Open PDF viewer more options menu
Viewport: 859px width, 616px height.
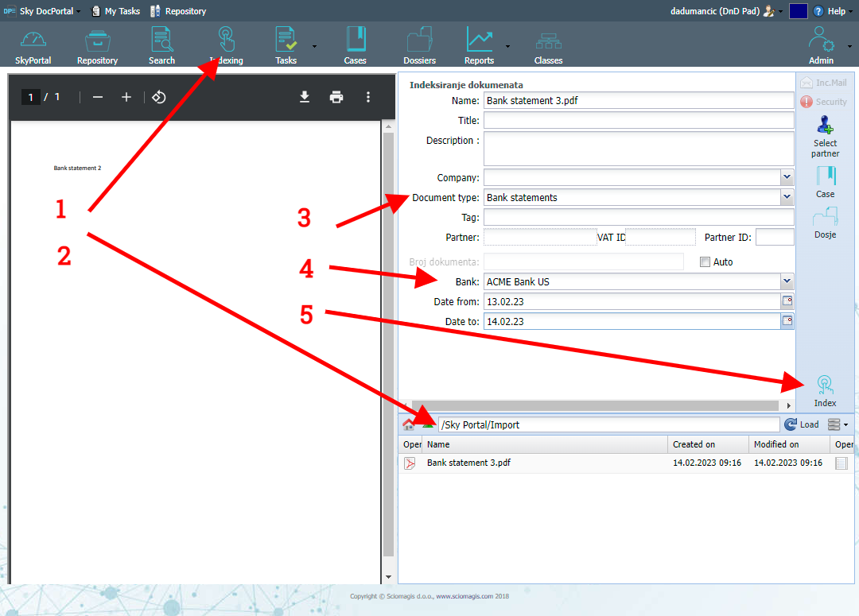pos(368,98)
